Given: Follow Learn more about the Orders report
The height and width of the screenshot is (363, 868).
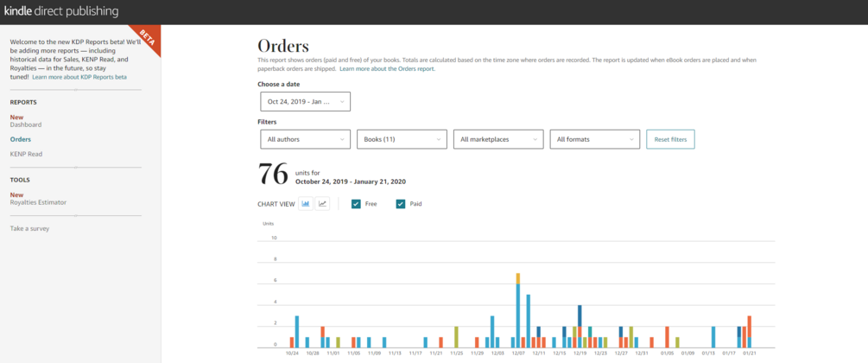Looking at the screenshot, I should tap(387, 69).
